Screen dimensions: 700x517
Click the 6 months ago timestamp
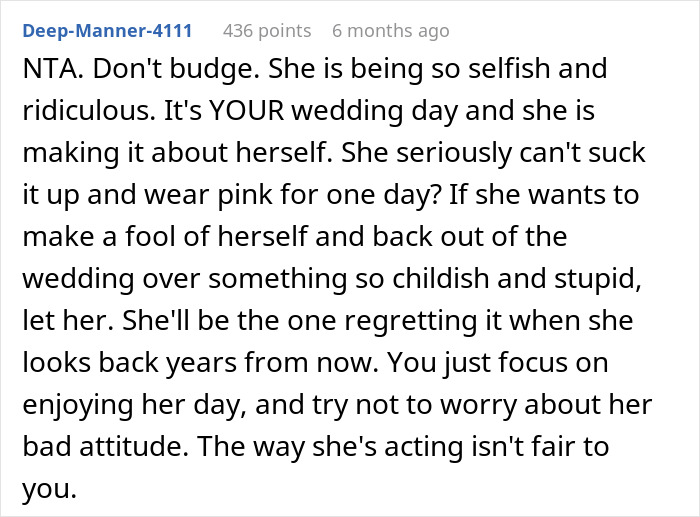(391, 31)
